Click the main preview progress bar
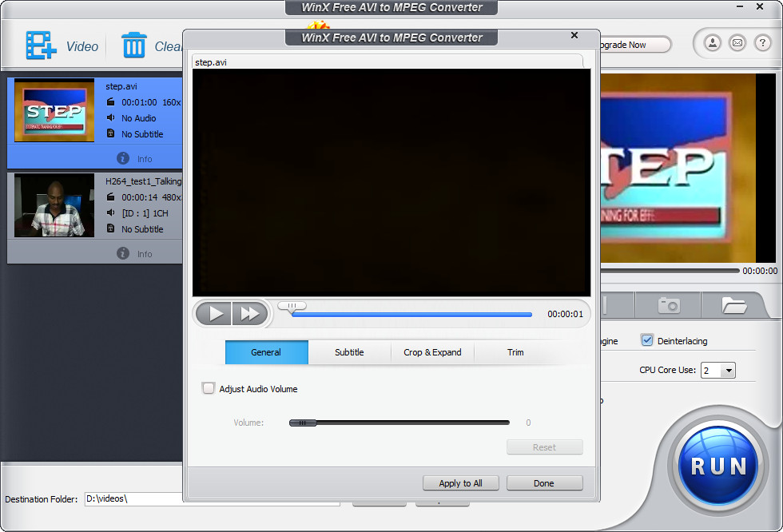Screen dimensions: 783x532 click(670, 271)
